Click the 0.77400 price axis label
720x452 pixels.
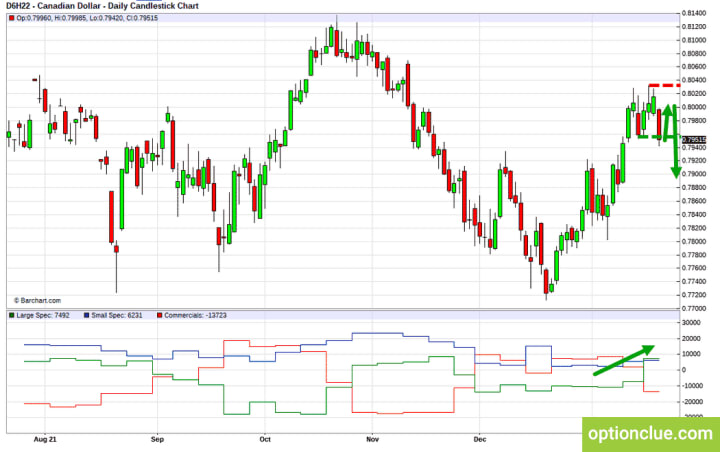(x=694, y=281)
